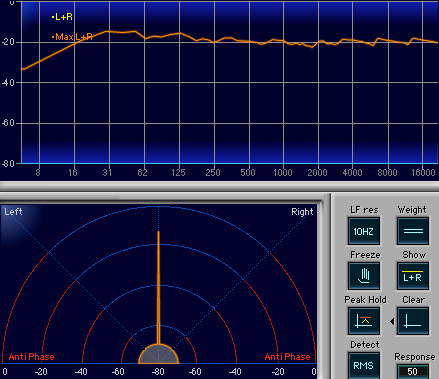Select the Response value field showing 50
Screen dimensions: 439x379
(413, 371)
